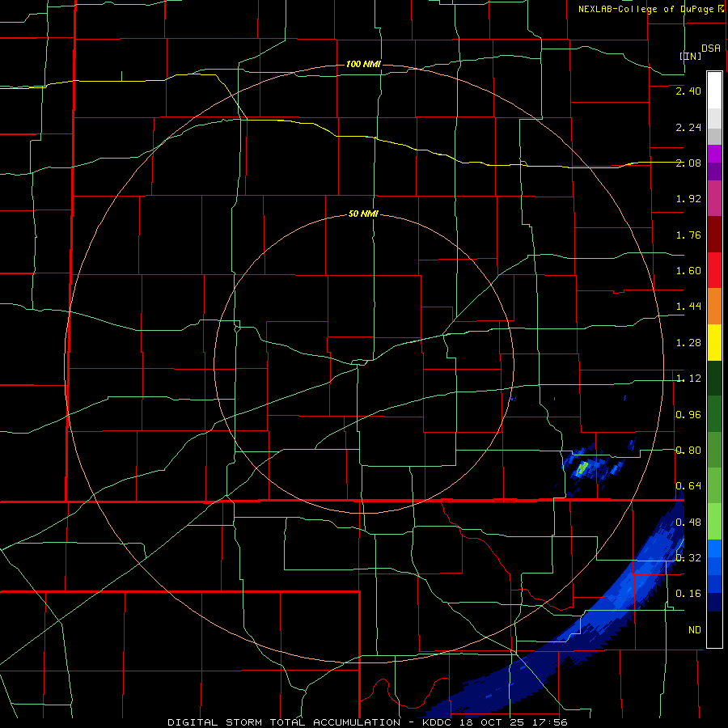Click the 50 NMI range ring label
Screen dimensions: 728x728
(363, 214)
